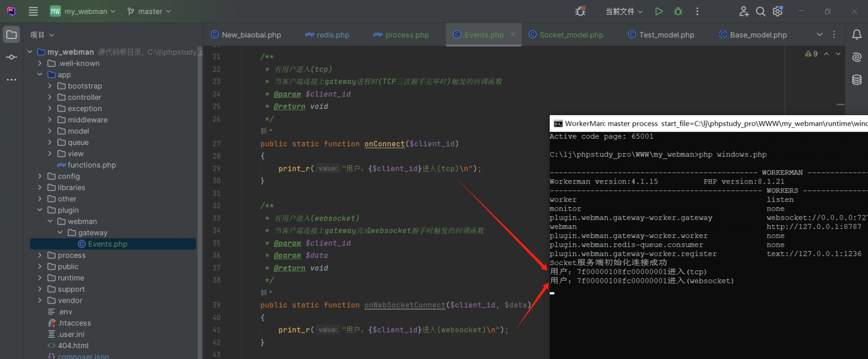The height and width of the screenshot is (359, 868).
Task: Collapse the gateway folder
Action: pyautogui.click(x=60, y=232)
